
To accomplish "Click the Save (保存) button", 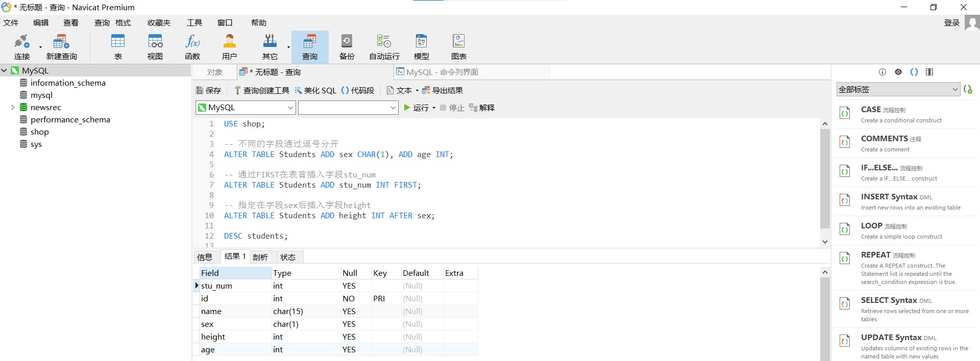I will tap(209, 91).
